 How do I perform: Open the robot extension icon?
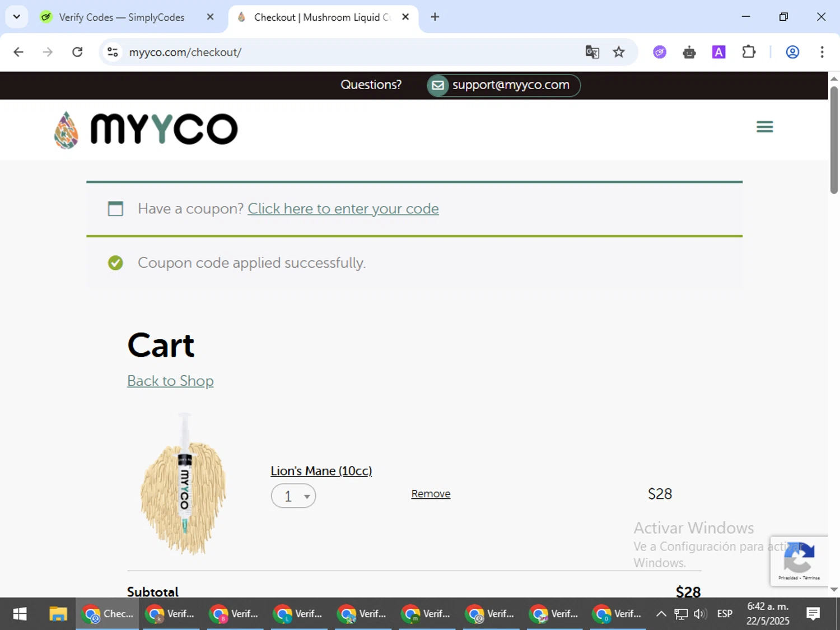point(689,52)
